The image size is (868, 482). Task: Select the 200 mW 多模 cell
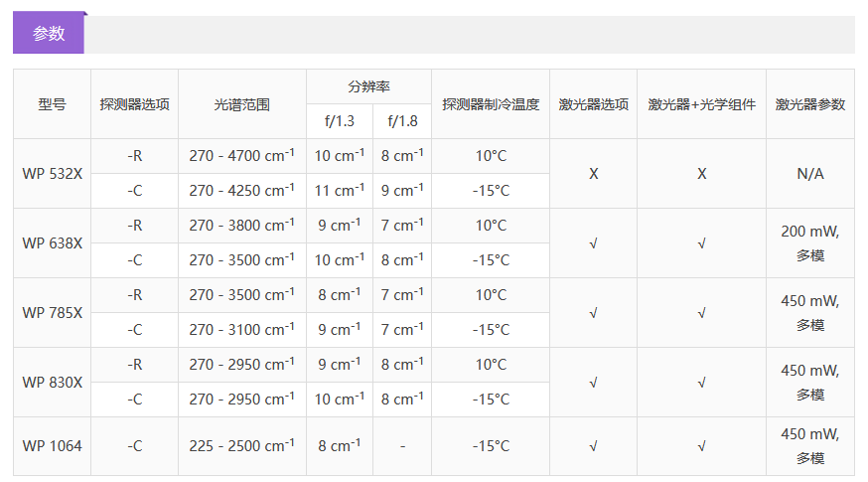[809, 242]
